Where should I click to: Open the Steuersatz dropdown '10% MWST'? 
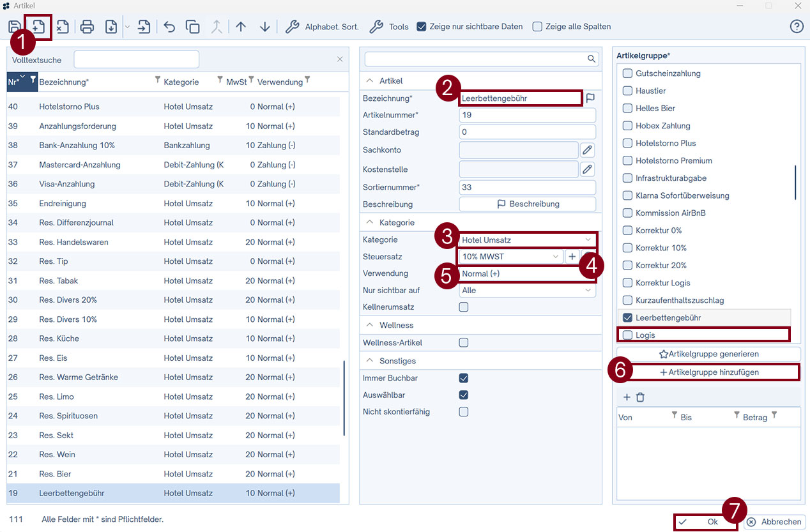(510, 257)
